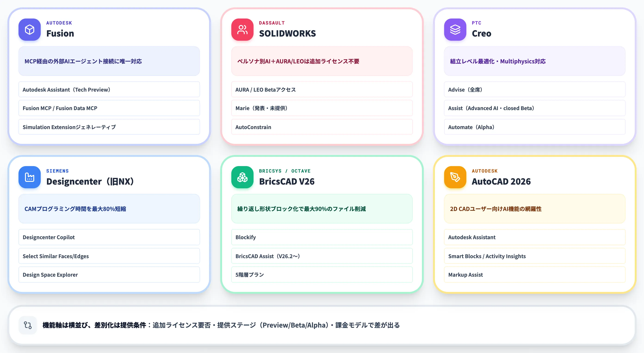Select the BricsCAD V26 title
This screenshot has width=644, height=353.
[287, 181]
